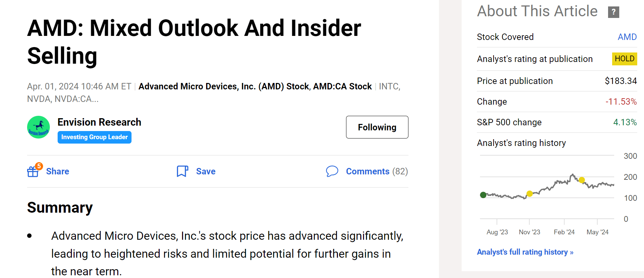
Task: Click the yellow HOLD rating badge
Action: tap(624, 59)
